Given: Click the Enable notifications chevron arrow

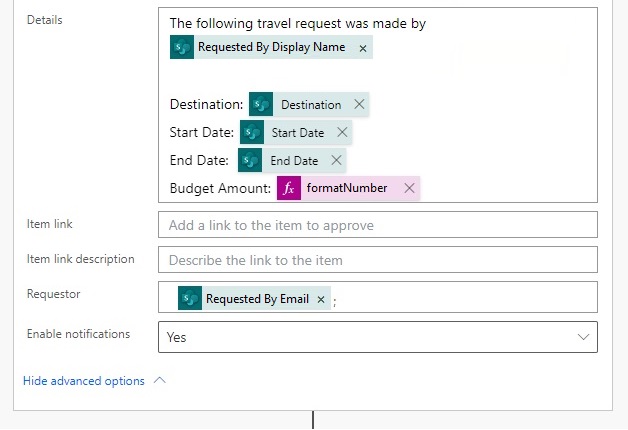Looking at the screenshot, I should pos(583,337).
